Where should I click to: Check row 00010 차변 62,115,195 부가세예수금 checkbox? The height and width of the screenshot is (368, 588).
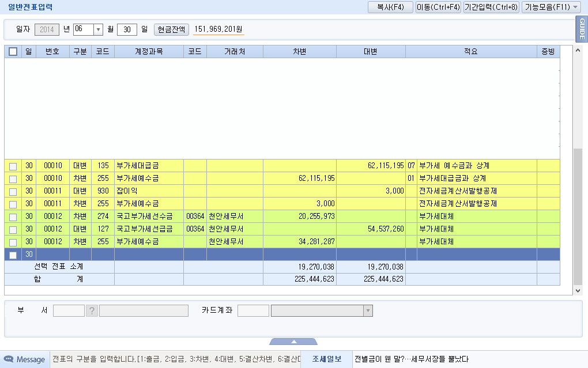click(x=13, y=179)
